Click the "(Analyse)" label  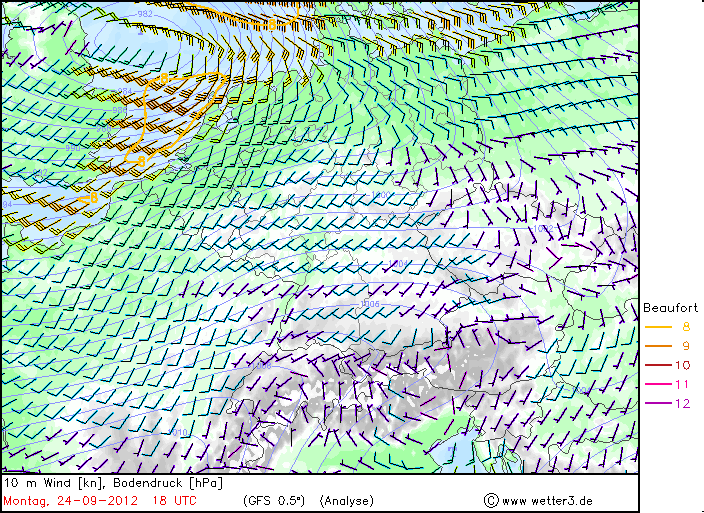click(x=346, y=501)
